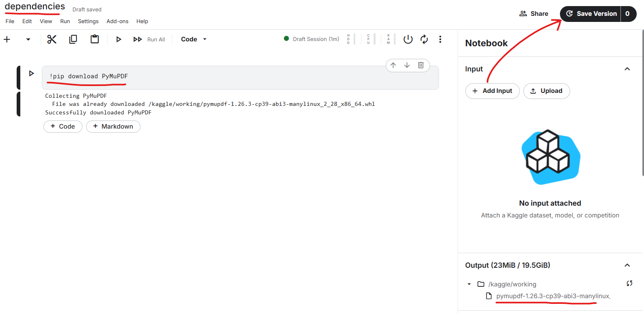Screen dimensions: 644x314
Task: Open the Add-ons menu
Action: 117,22
